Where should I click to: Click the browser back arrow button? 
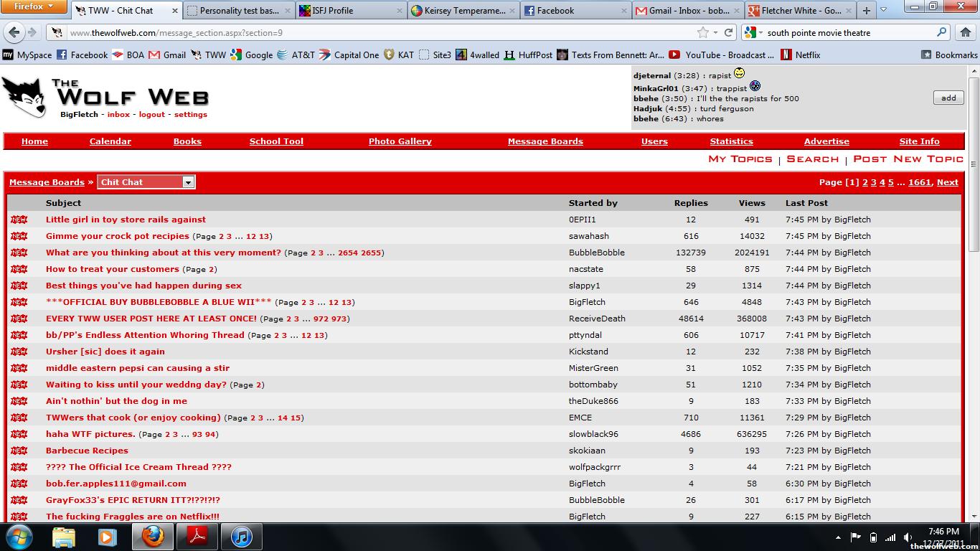[x=14, y=33]
